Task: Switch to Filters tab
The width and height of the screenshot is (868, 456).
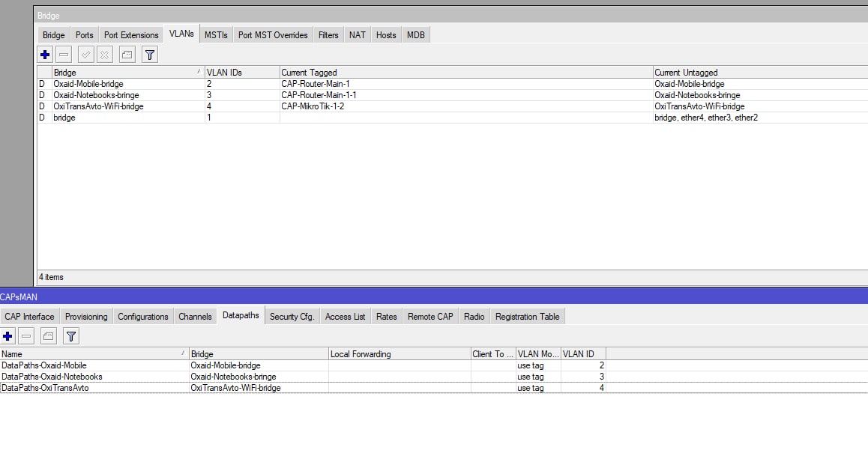Action: tap(328, 35)
